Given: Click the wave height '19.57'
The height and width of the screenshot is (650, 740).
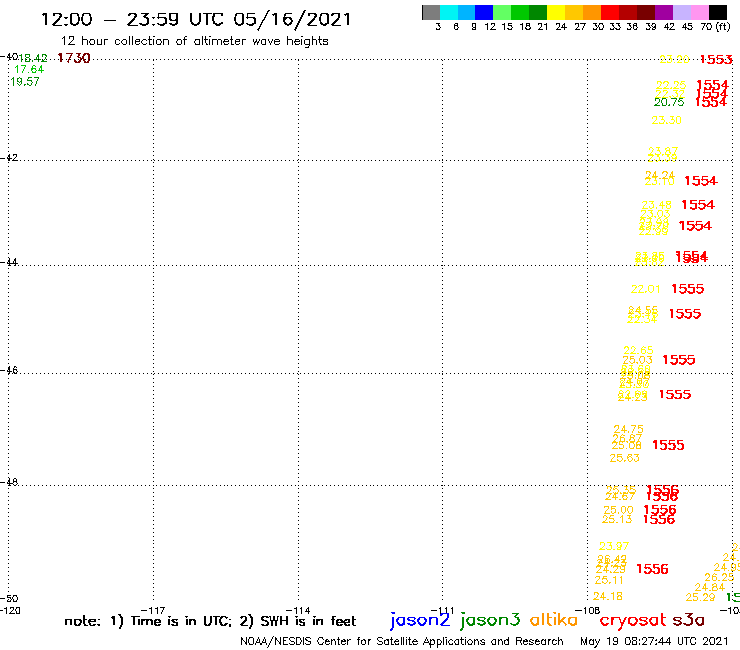Looking at the screenshot, I should [x=25, y=82].
